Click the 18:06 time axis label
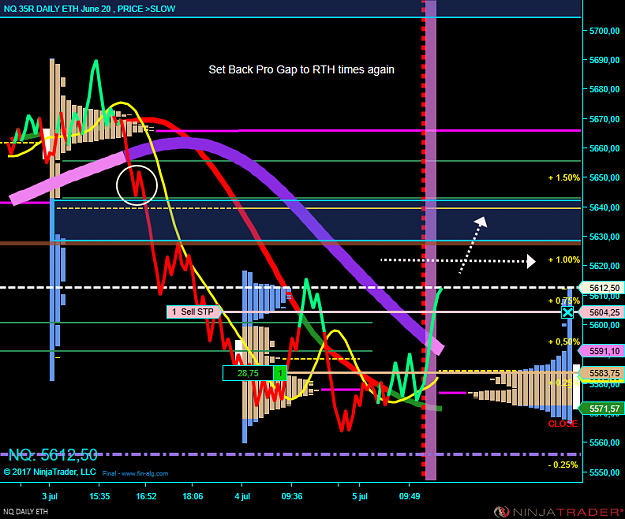Screen dimensions: 625x519 click(x=193, y=496)
